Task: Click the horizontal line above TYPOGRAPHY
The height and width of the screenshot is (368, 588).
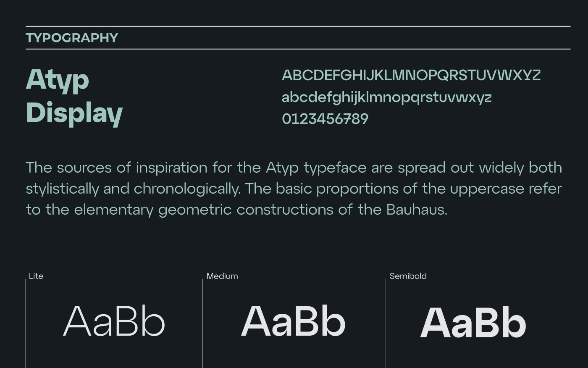Action: point(298,26)
